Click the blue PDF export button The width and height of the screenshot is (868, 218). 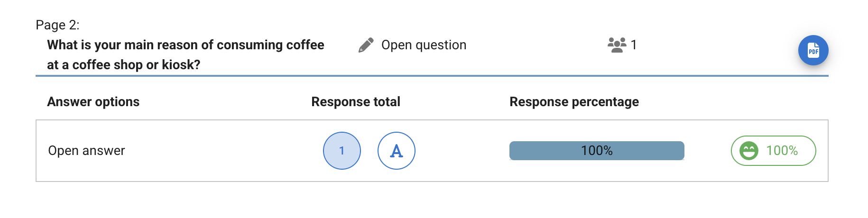coord(813,50)
